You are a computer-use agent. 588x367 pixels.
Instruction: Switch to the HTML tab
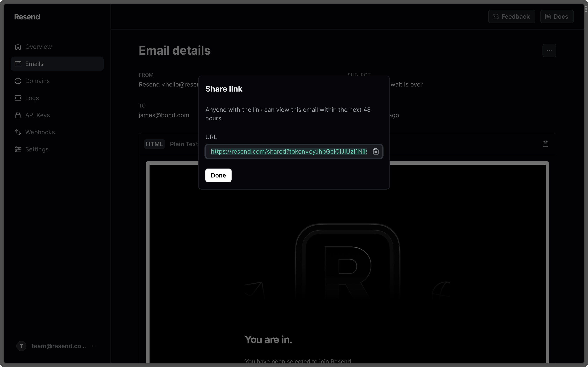[154, 144]
